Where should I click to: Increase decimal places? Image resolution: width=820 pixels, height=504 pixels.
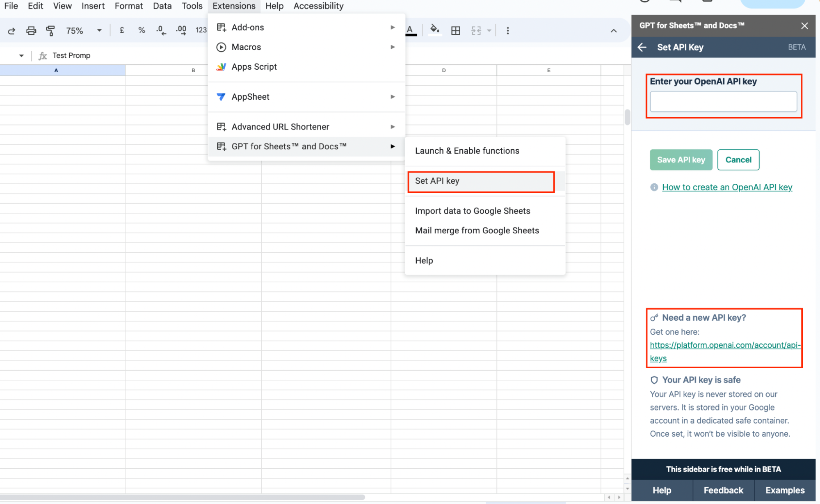coord(181,30)
